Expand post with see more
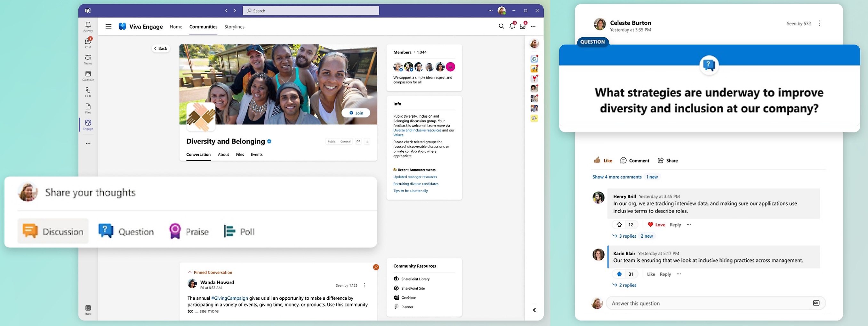Screen dimensions: 868x326 209,311
